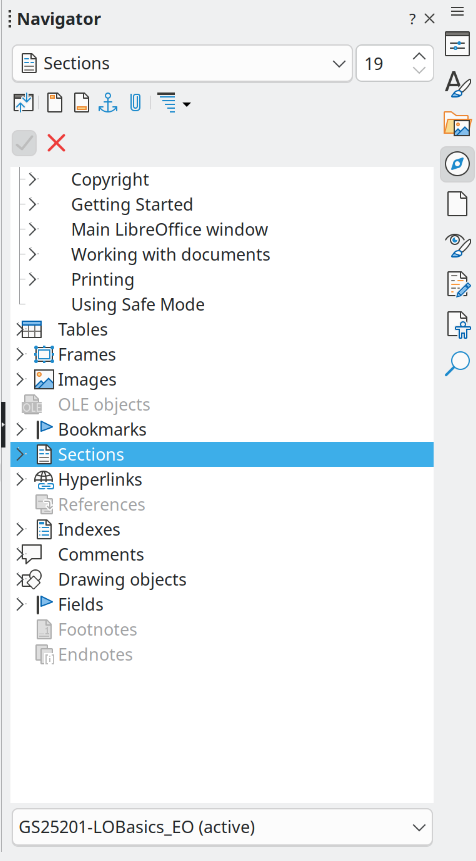Expand the Hyperlinks category
Image resolution: width=476 pixels, height=861 pixels.
pos(20,479)
